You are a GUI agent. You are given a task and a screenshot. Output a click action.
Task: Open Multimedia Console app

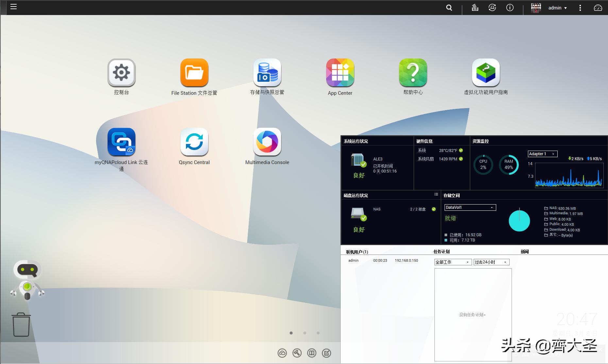[267, 142]
